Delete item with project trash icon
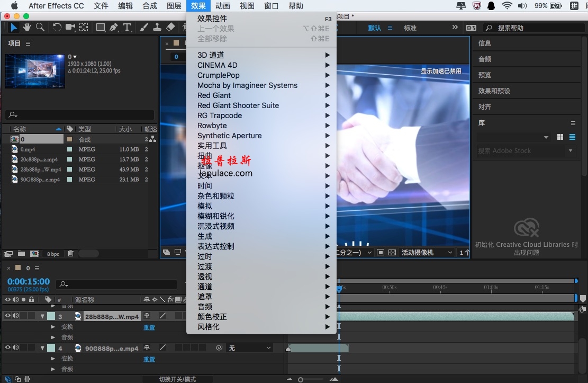This screenshot has width=588, height=383. point(70,253)
